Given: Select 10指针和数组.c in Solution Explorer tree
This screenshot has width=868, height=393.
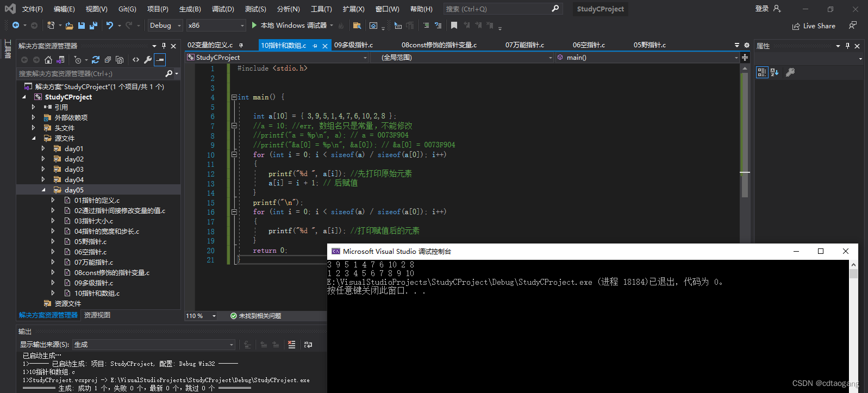Looking at the screenshot, I should pyautogui.click(x=97, y=294).
